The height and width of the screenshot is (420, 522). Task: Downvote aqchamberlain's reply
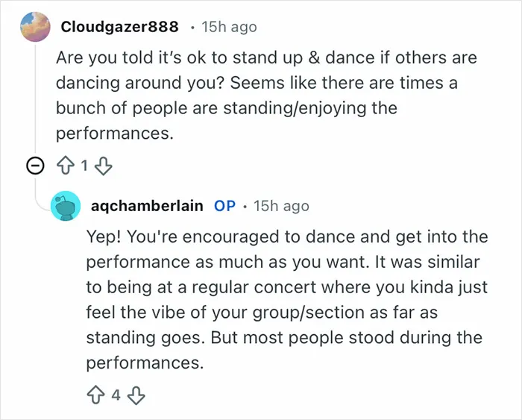point(136,395)
